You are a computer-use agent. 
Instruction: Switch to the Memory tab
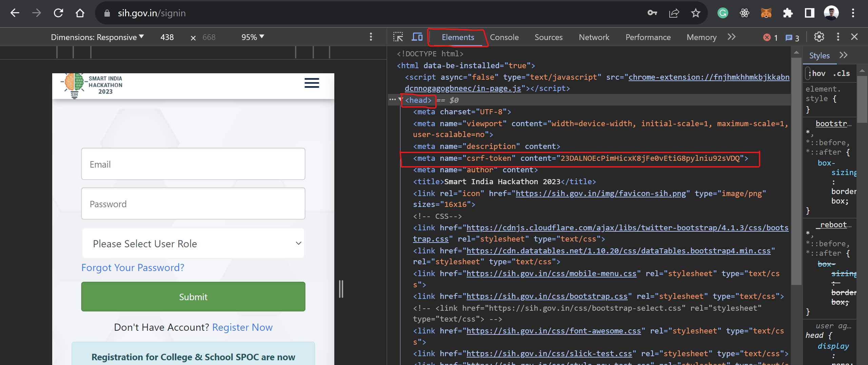pyautogui.click(x=702, y=37)
